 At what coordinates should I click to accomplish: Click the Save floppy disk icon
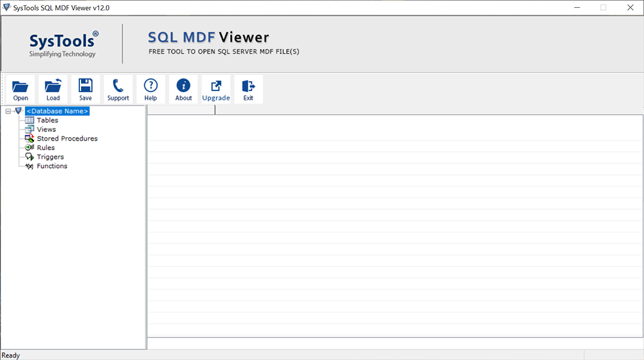85,89
